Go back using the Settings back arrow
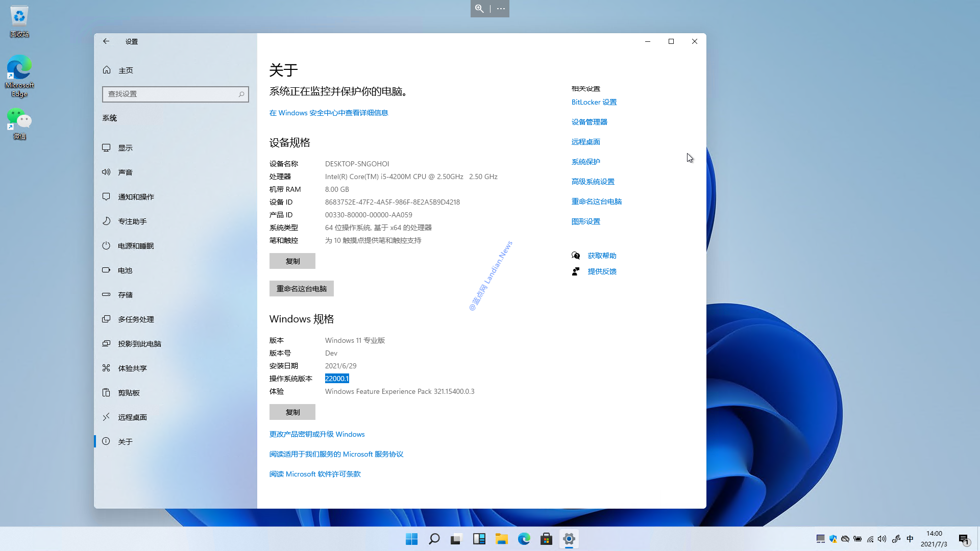The height and width of the screenshot is (551, 980). tap(106, 41)
